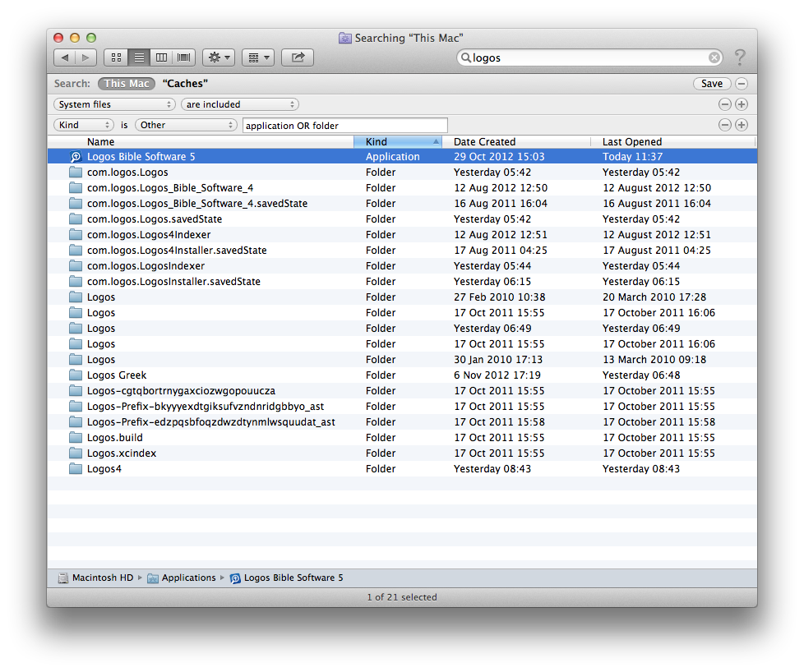Click the Logos Bible Software 5 app icon

pos(76,157)
